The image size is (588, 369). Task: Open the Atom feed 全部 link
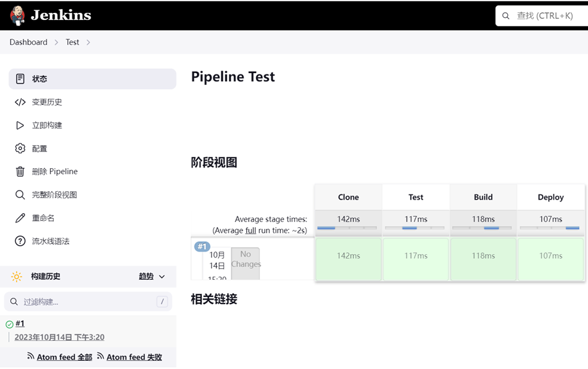click(64, 357)
